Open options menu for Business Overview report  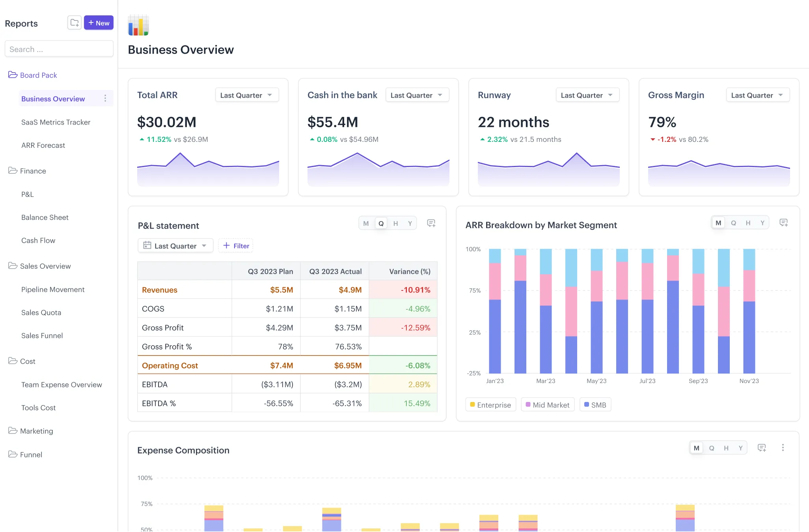tap(105, 98)
